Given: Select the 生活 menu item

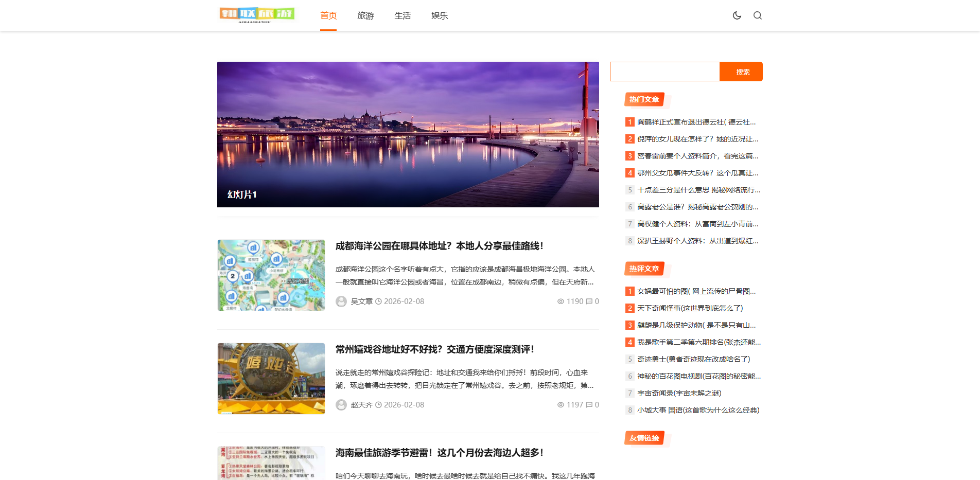Looking at the screenshot, I should pyautogui.click(x=402, y=15).
